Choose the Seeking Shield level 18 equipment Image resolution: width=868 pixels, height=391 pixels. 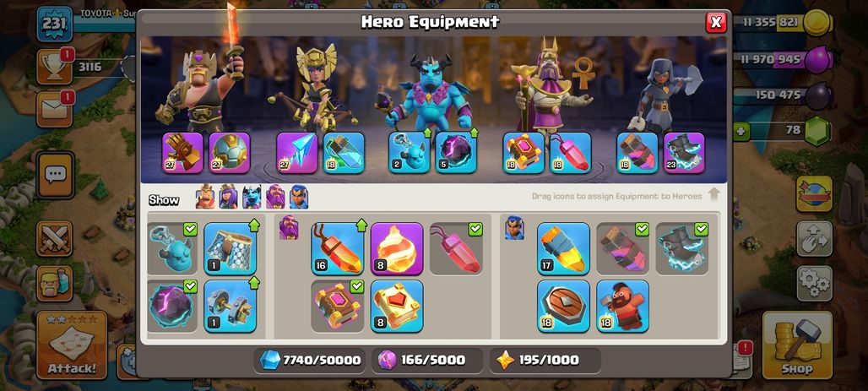click(563, 306)
